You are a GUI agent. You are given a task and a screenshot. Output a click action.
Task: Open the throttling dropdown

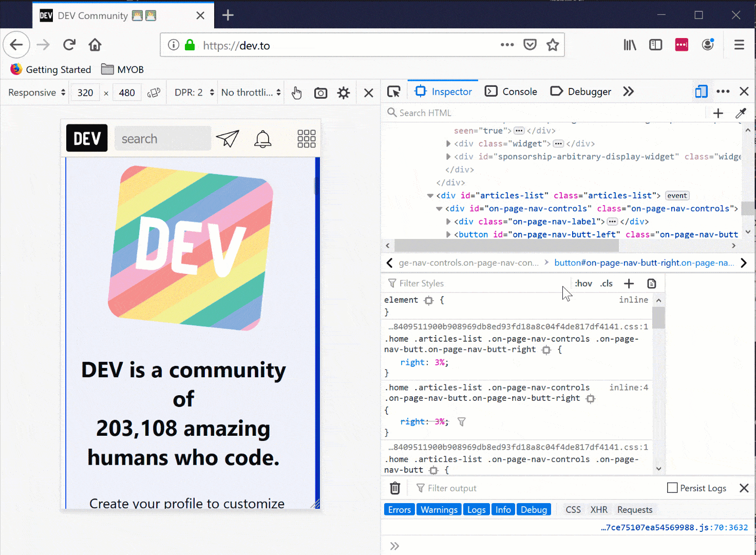[x=251, y=92]
